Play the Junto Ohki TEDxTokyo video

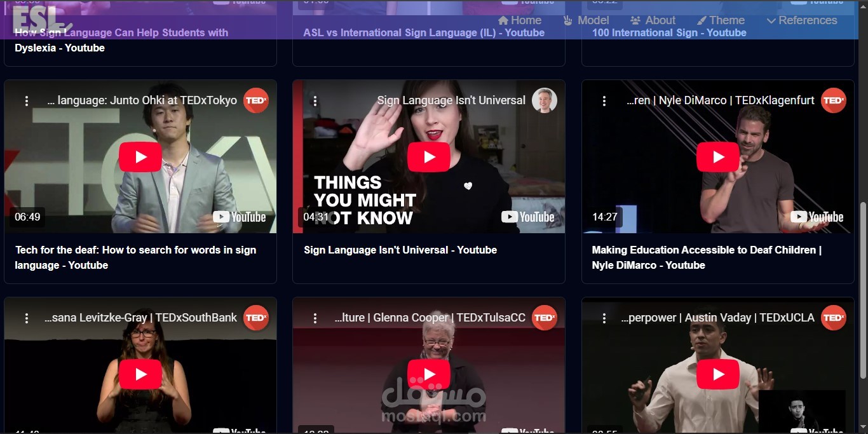click(140, 157)
